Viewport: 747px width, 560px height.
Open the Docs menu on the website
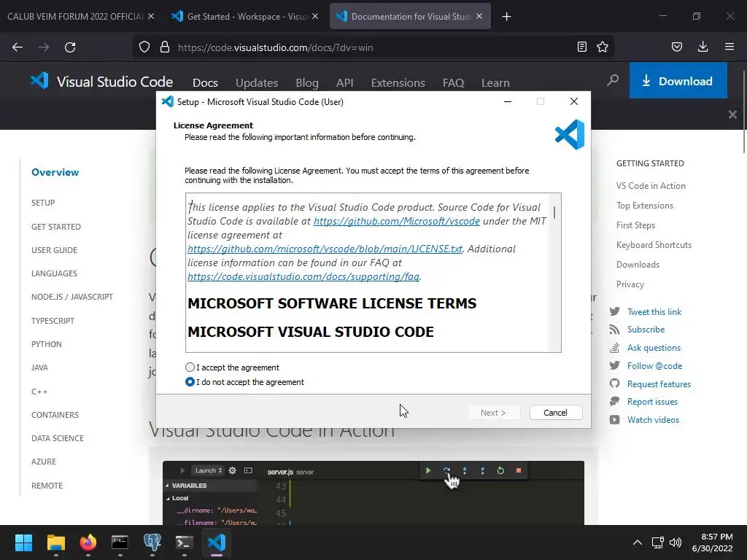tap(205, 83)
